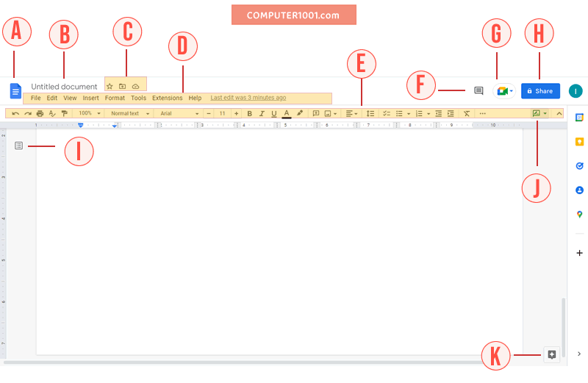Decrease the paragraph indent
Viewport: 588px width, 383px height.
tap(438, 113)
